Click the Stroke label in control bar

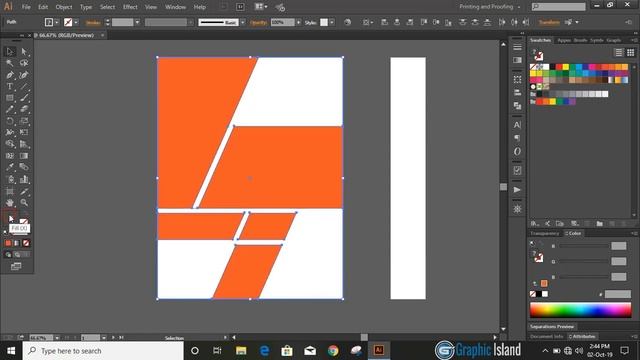pos(93,23)
